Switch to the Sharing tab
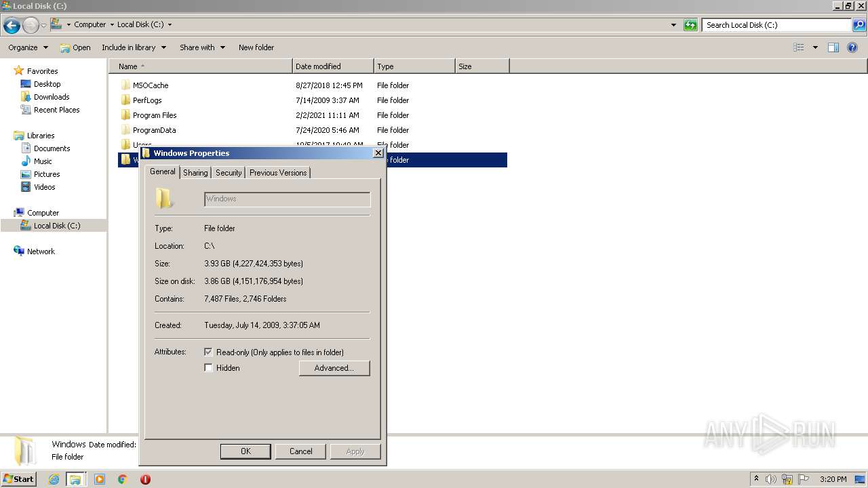Image resolution: width=868 pixels, height=488 pixels. [195, 173]
